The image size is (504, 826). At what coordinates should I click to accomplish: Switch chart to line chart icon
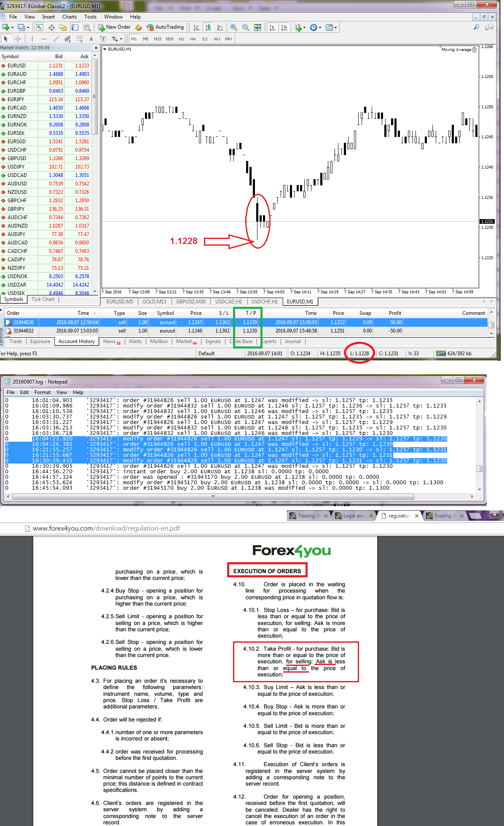(220, 27)
